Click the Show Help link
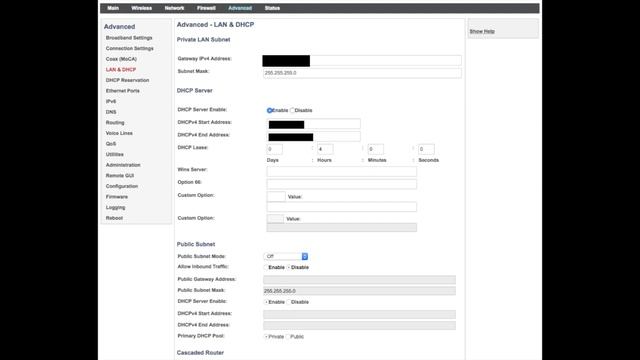This screenshot has width=640, height=360. click(482, 31)
